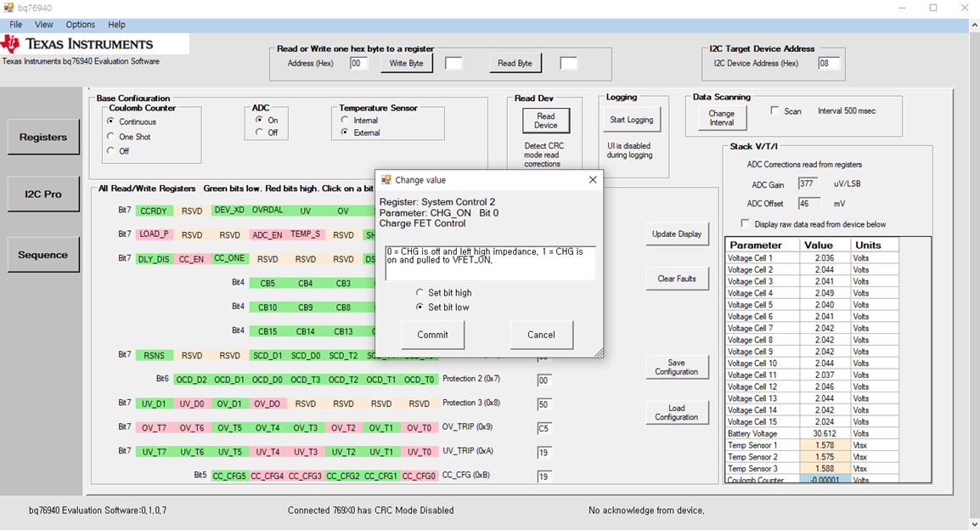
Task: Toggle the OV_T7 bit
Action: pyautogui.click(x=154, y=427)
